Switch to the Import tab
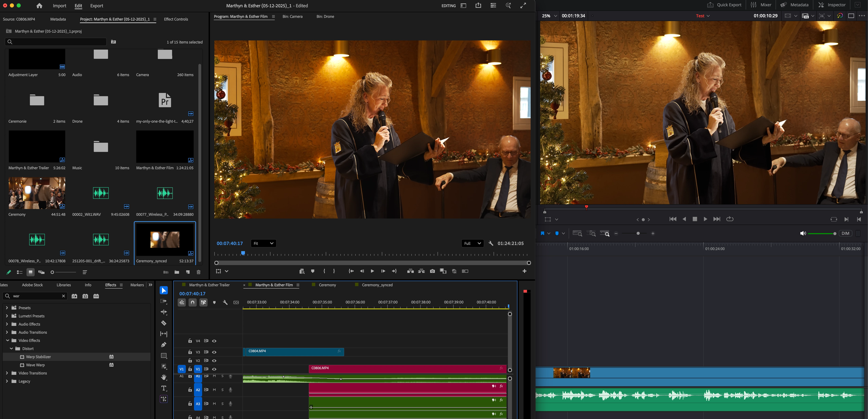The width and height of the screenshot is (868, 419). 59,6
